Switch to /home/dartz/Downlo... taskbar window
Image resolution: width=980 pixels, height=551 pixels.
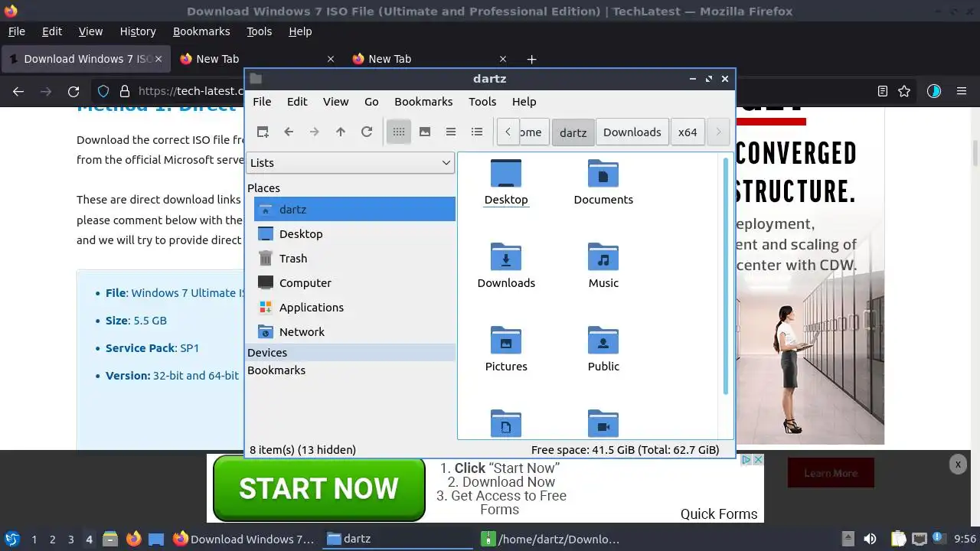551,539
